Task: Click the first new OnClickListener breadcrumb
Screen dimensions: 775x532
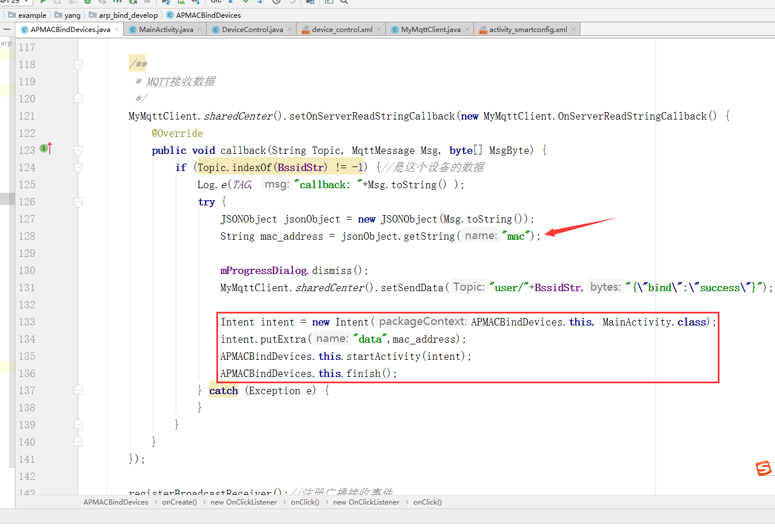Action: 244,502
